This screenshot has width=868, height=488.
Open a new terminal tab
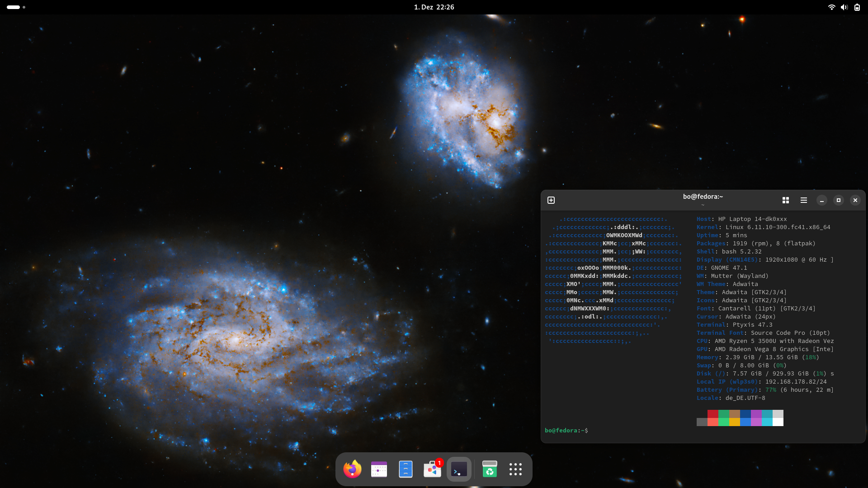(x=551, y=200)
